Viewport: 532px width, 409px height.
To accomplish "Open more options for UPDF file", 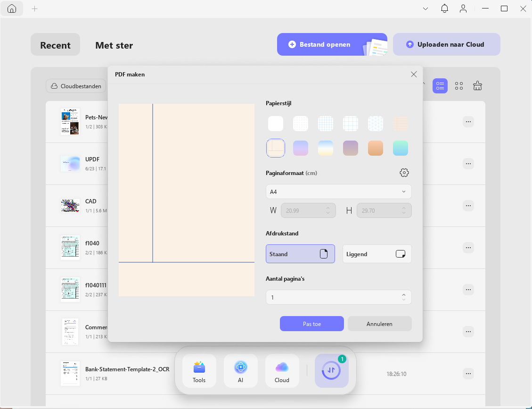I will point(468,164).
